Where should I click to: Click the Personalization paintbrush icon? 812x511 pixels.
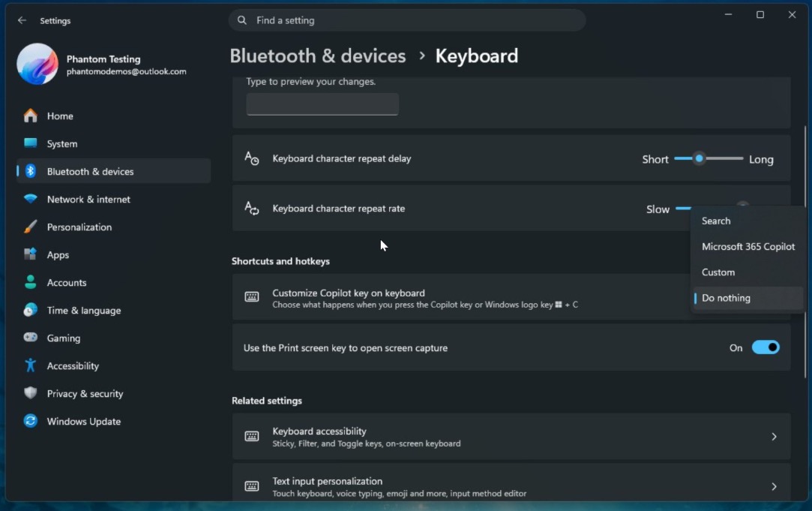(31, 227)
